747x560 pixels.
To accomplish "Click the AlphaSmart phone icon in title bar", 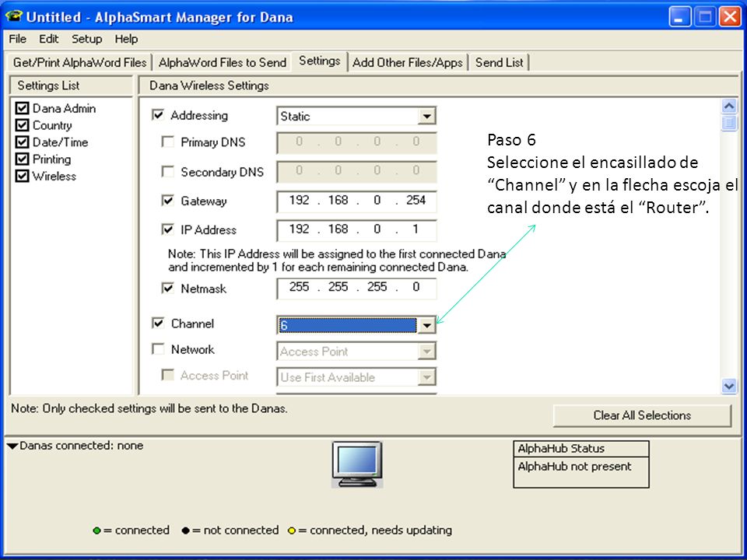I will point(14,16).
